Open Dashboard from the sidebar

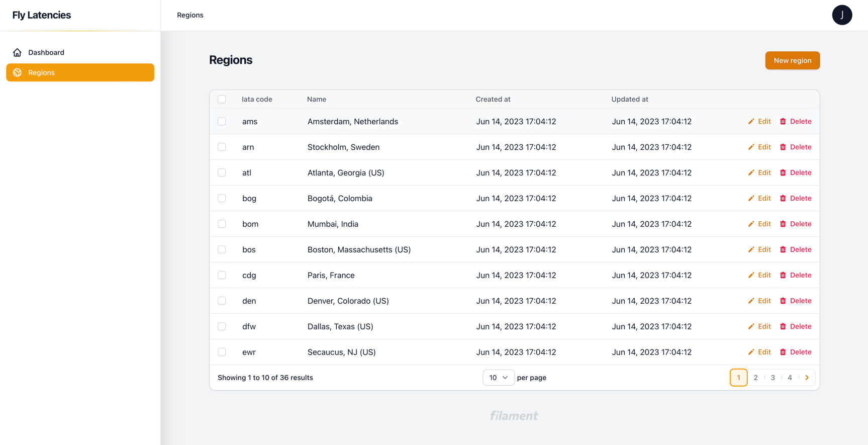[x=46, y=52]
